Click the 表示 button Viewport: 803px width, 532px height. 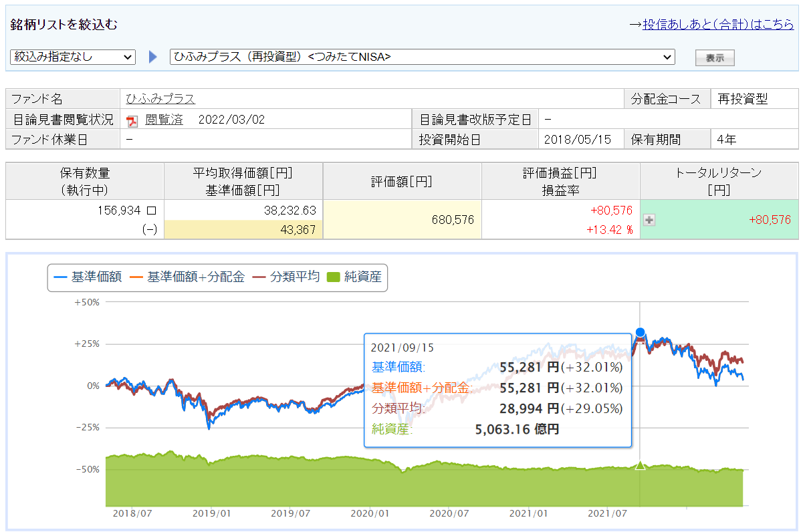(715, 57)
